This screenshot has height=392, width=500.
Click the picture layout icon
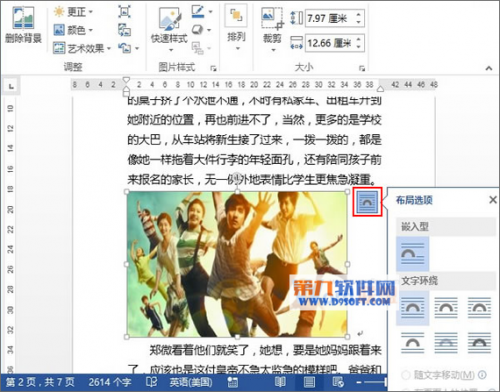(198, 48)
